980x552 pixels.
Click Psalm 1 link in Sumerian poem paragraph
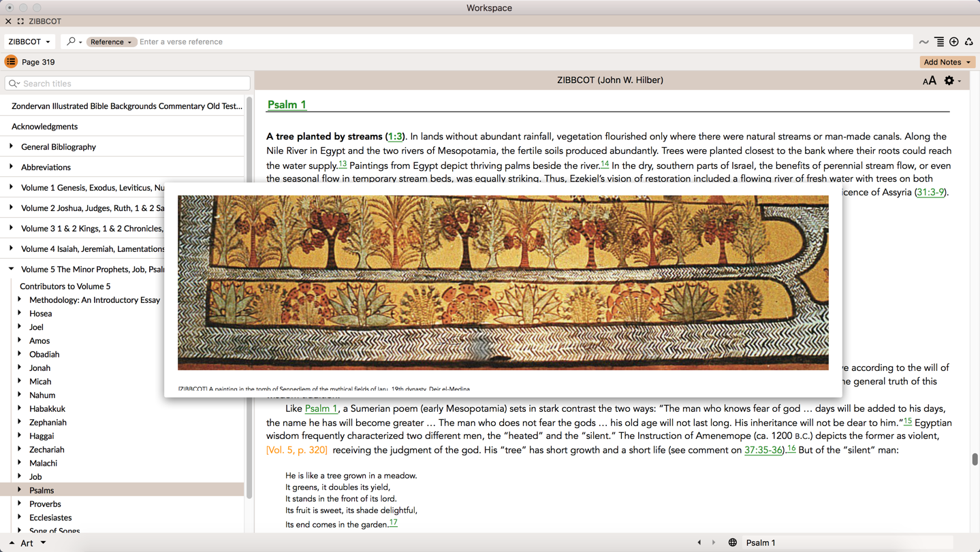pos(321,409)
